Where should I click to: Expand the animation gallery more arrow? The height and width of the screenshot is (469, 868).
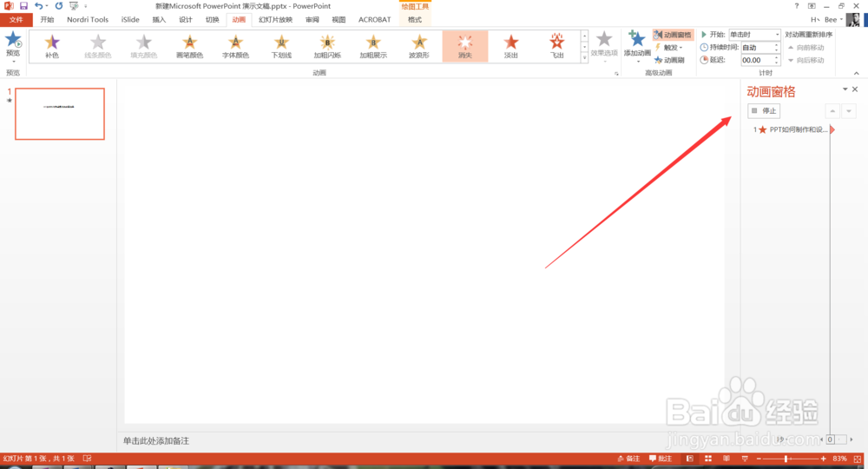tap(584, 57)
